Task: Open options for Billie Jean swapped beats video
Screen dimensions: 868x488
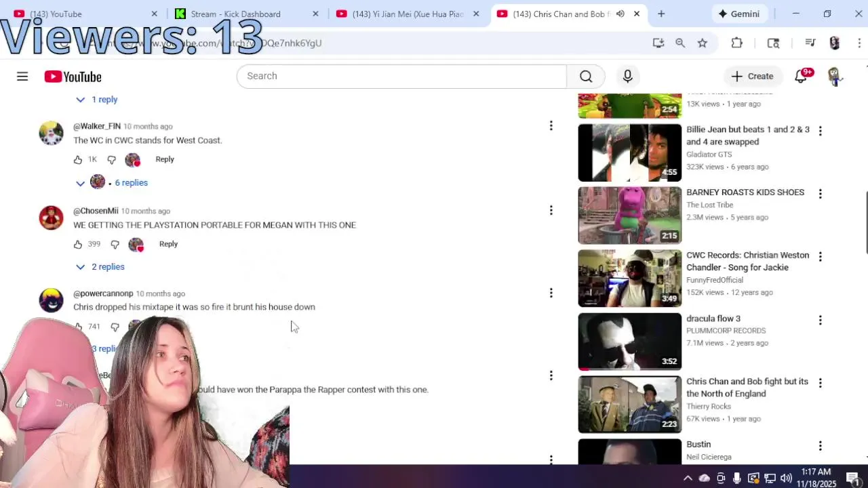Action: tap(820, 131)
